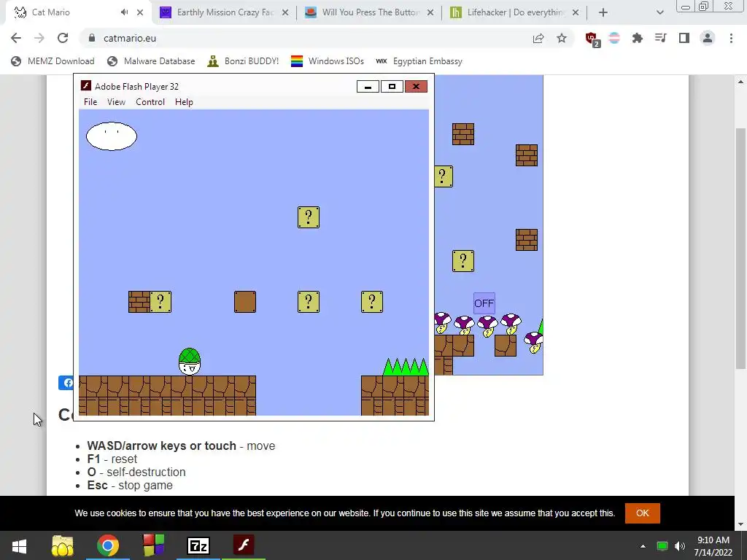The height and width of the screenshot is (560, 747).
Task: Click the Adobe Flash Player title icon
Action: (86, 86)
